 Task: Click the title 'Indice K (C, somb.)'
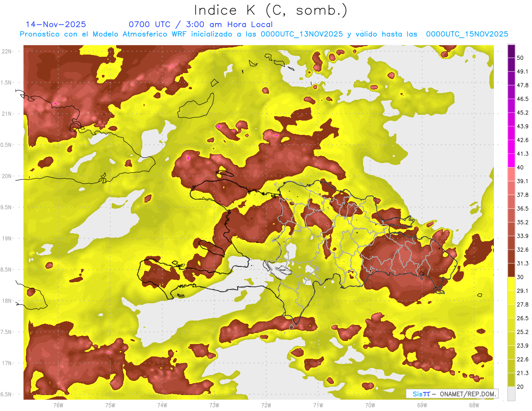(x=270, y=10)
